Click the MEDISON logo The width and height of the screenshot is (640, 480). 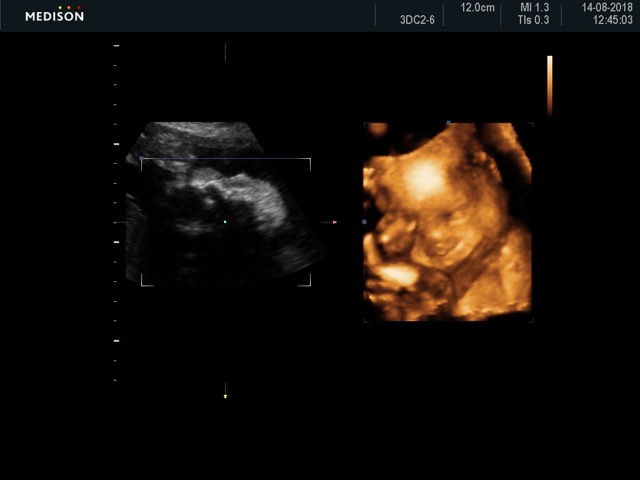[x=54, y=14]
